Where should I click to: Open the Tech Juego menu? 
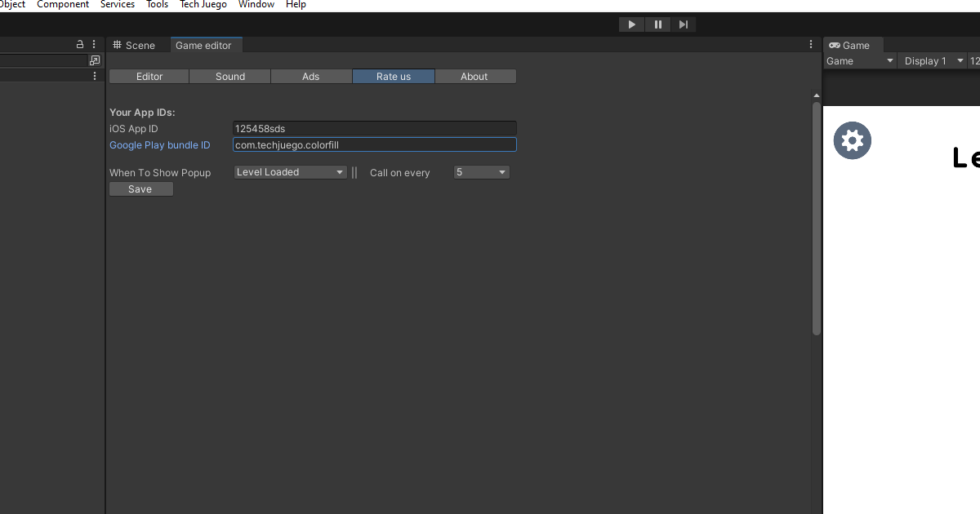203,5
